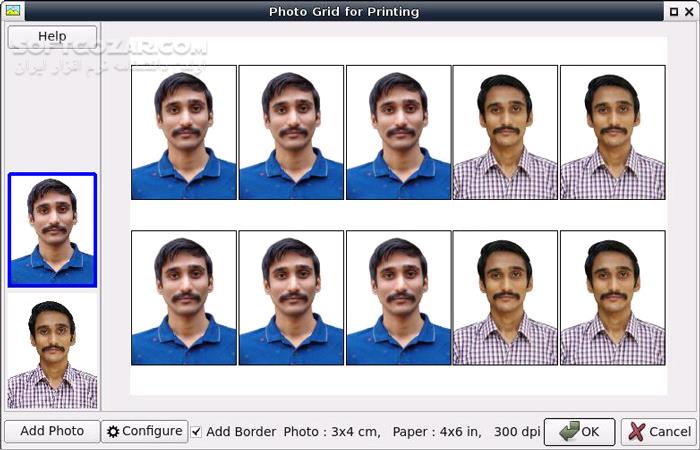
Task: Click the Help button
Action: (52, 37)
